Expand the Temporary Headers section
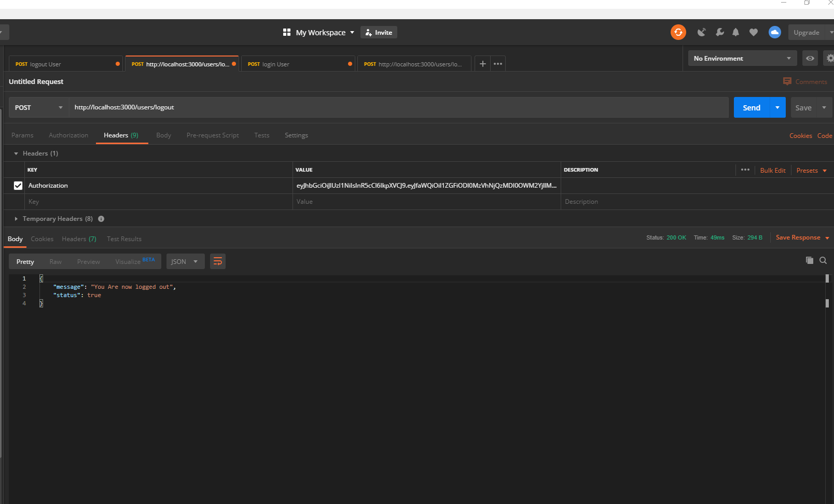This screenshot has width=834, height=504. 16,218
